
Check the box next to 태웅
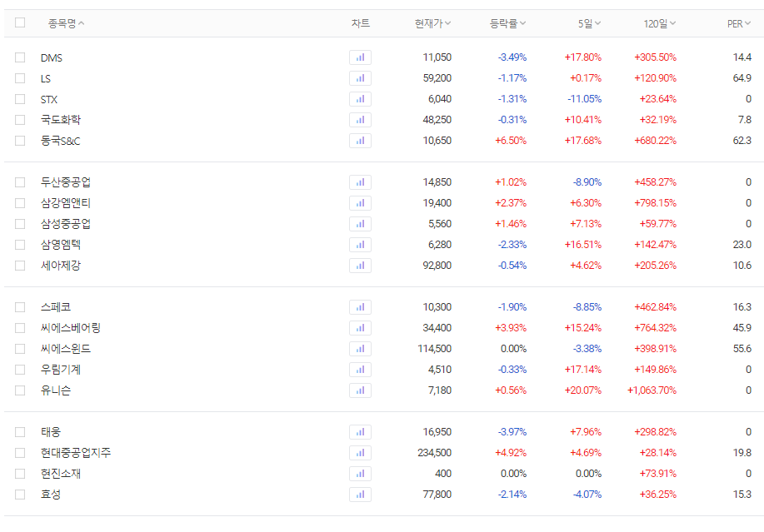20,432
